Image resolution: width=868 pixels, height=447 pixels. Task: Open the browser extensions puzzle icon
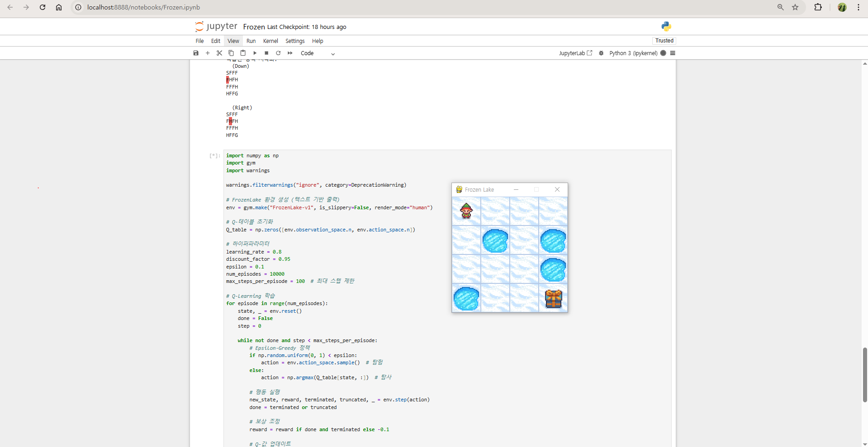(x=818, y=7)
